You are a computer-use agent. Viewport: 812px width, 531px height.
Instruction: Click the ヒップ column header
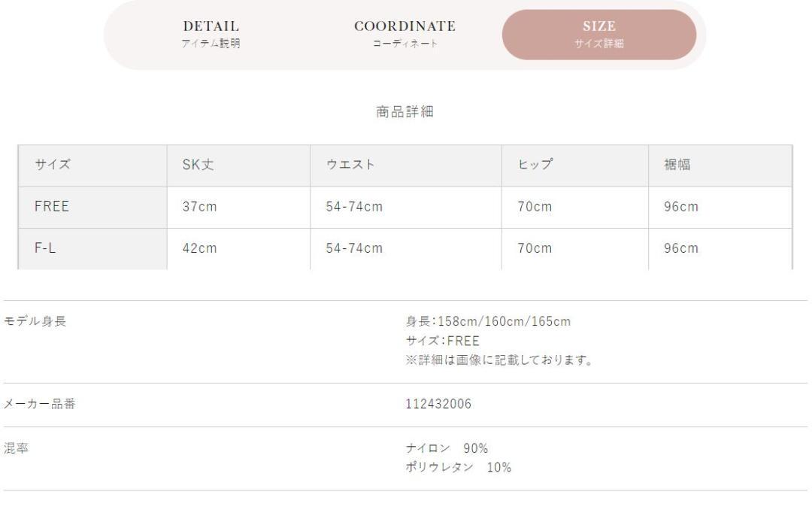pyautogui.click(x=575, y=165)
